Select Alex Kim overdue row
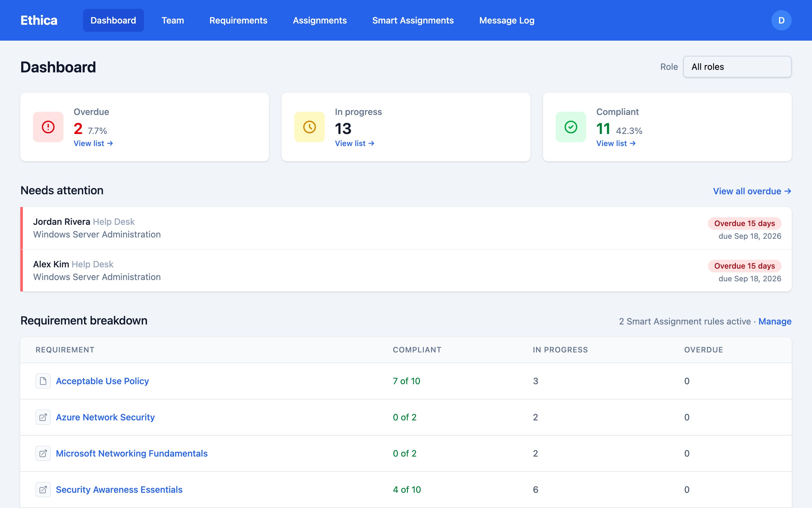The image size is (812, 508). pyautogui.click(x=406, y=271)
